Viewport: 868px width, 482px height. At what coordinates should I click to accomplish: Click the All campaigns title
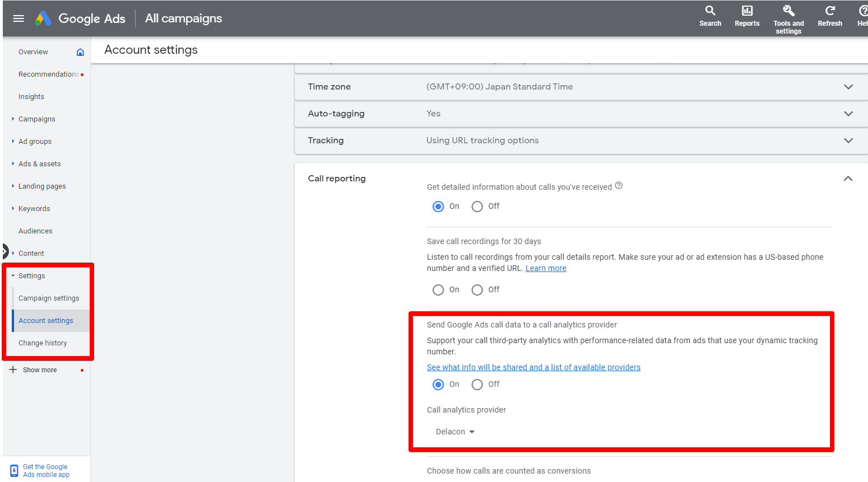184,18
